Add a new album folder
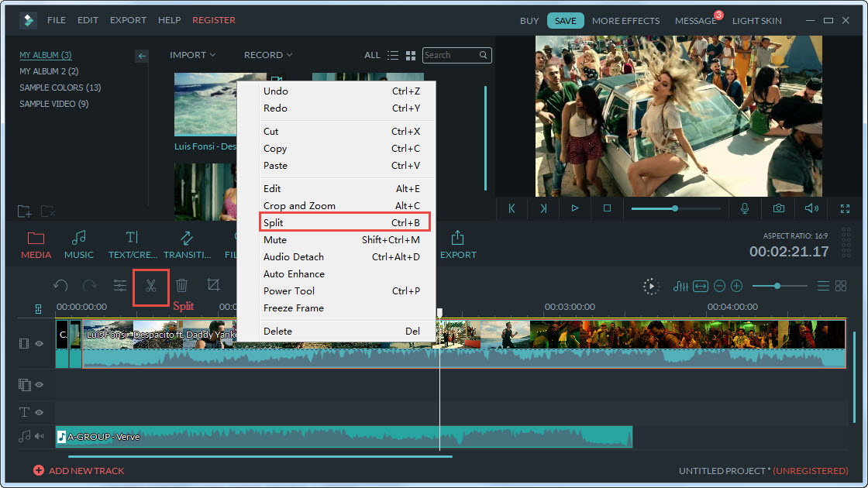 point(24,211)
